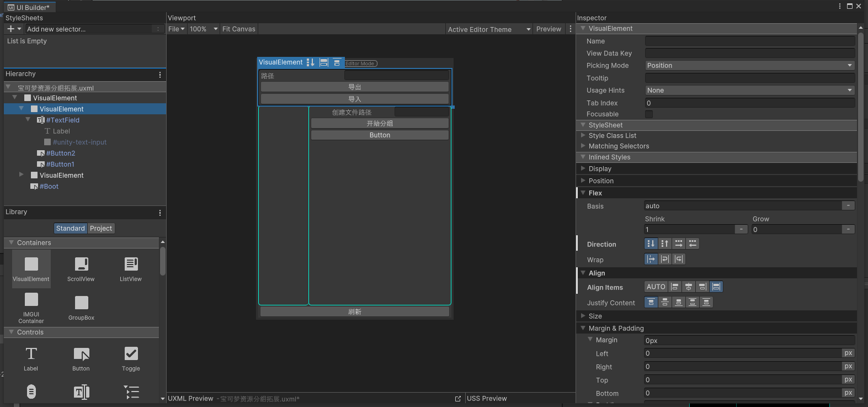Select the wrap Wrap option
The height and width of the screenshot is (407, 868).
(x=665, y=259)
